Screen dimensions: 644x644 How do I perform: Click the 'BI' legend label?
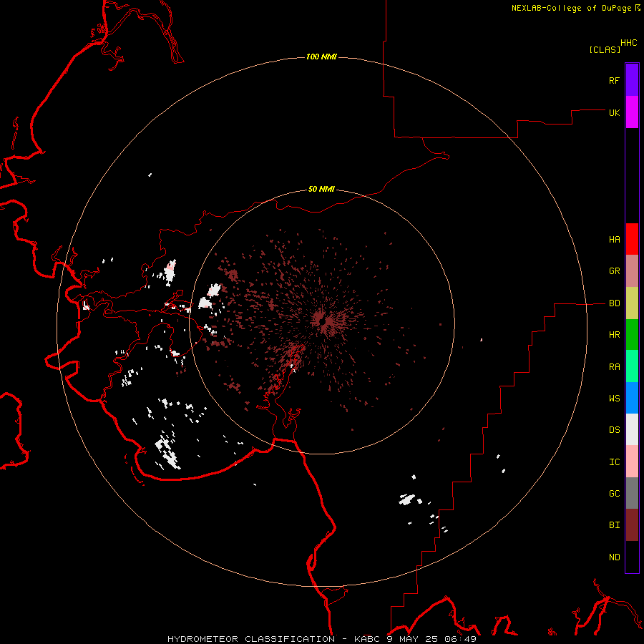pos(614,525)
